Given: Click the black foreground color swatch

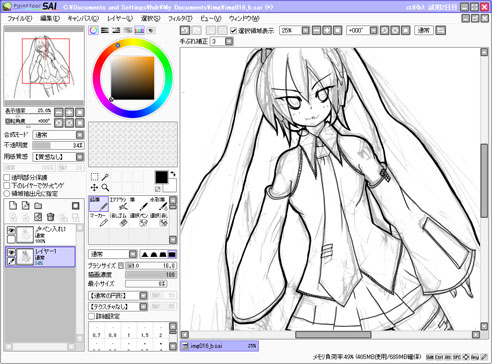Looking at the screenshot, I should point(161,177).
